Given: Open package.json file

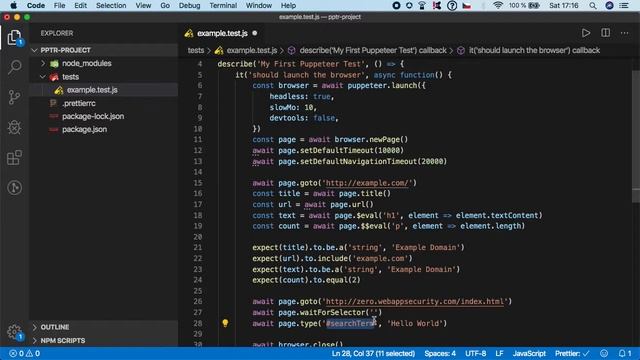Looking at the screenshot, I should pyautogui.click(x=84, y=129).
